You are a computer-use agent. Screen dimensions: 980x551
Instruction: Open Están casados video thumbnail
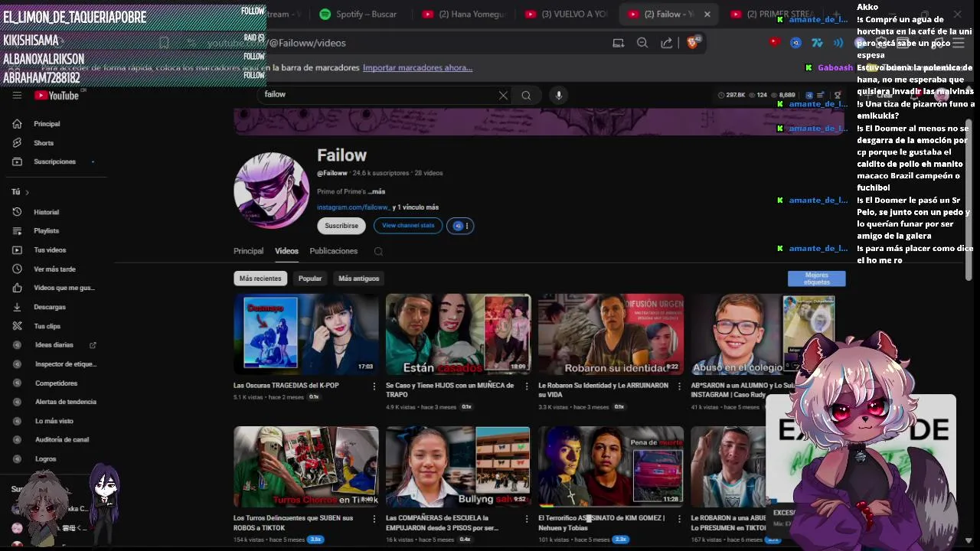458,334
